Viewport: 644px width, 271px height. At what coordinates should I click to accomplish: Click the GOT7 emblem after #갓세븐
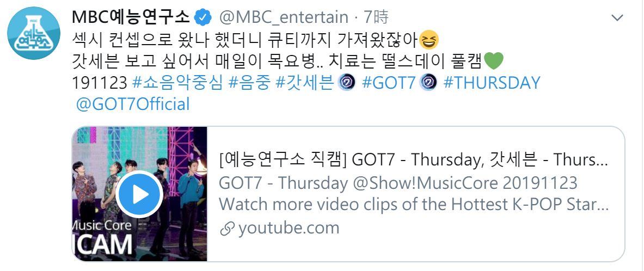(346, 83)
